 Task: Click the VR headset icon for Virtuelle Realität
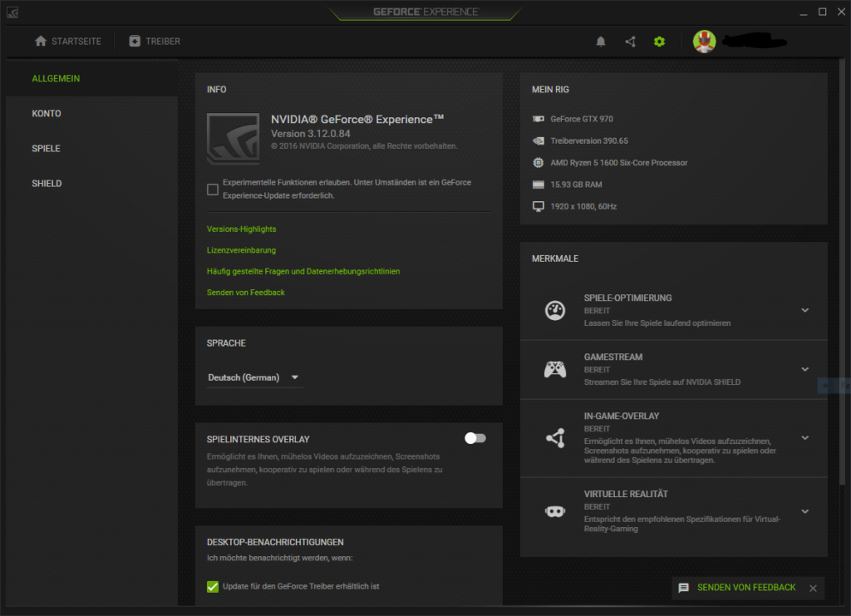[x=554, y=511]
